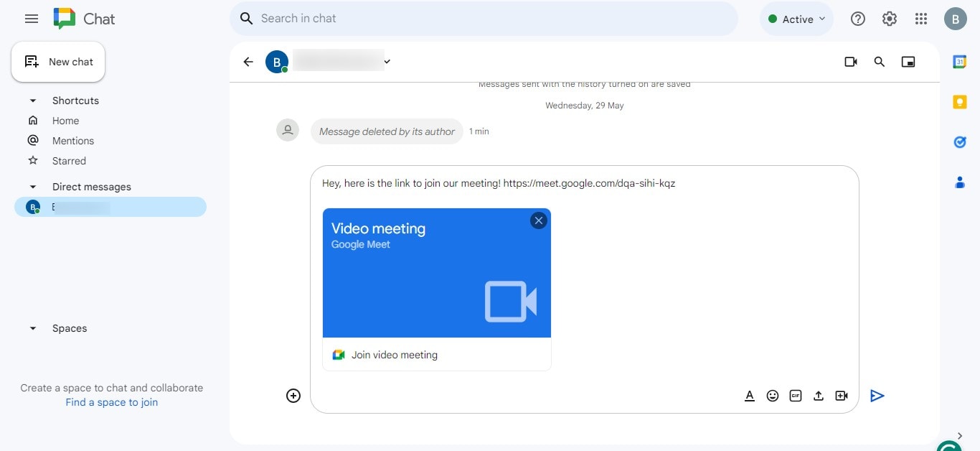Open the Google Tasks side panel

[x=960, y=142]
